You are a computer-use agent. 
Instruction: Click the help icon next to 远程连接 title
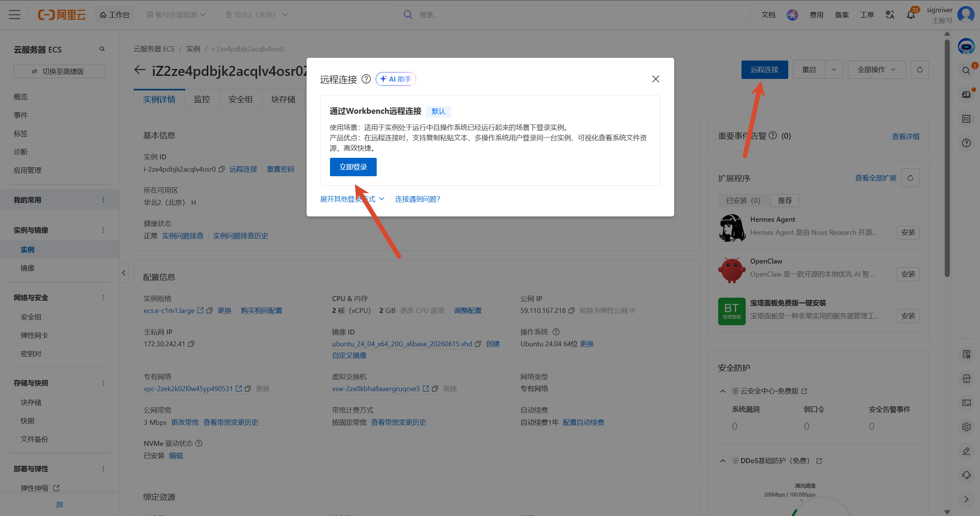click(x=366, y=79)
